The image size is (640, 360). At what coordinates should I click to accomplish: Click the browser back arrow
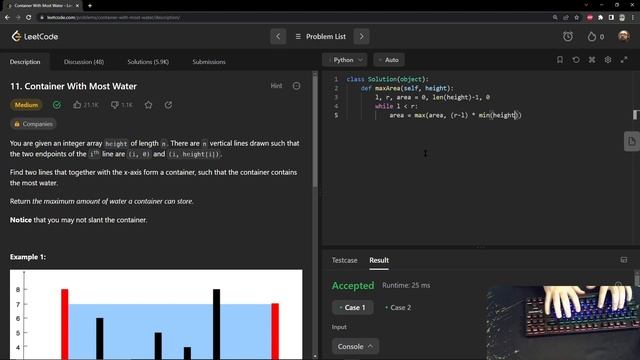click(7, 18)
